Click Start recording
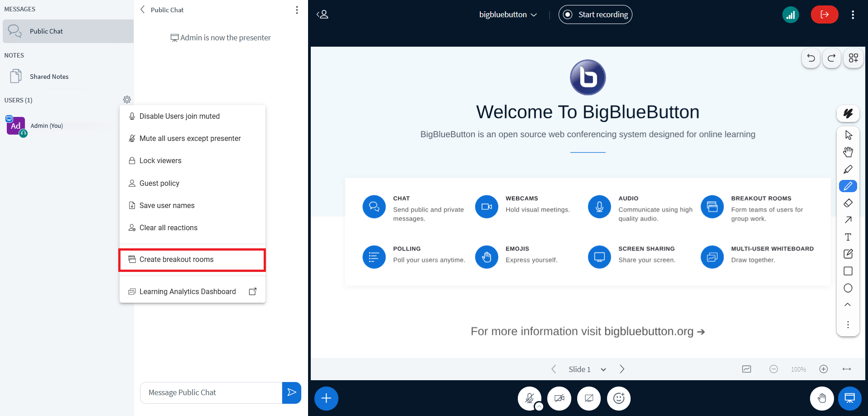 click(x=595, y=15)
